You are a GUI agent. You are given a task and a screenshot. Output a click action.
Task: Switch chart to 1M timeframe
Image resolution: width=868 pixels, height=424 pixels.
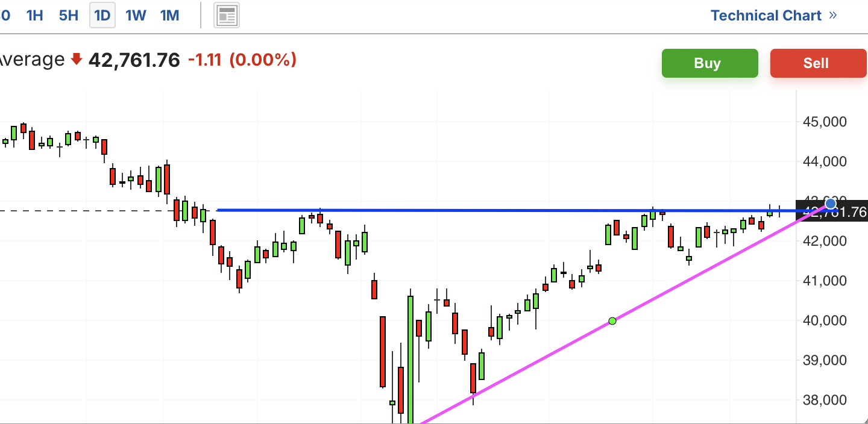(170, 16)
